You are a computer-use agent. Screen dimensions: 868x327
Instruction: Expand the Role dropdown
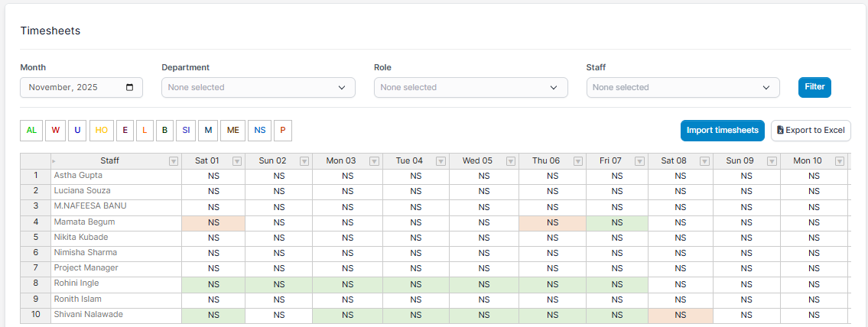[470, 87]
